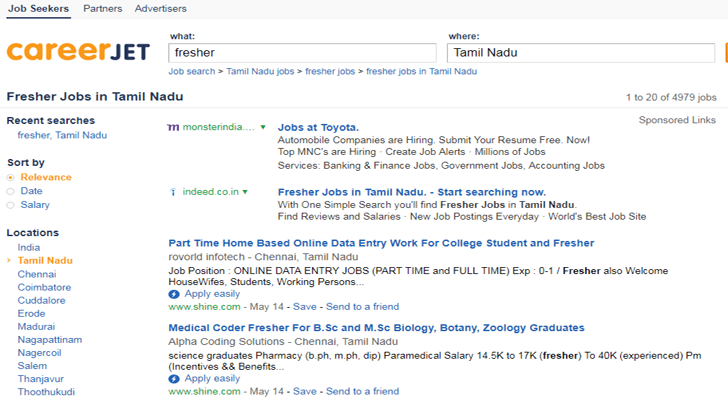Viewport: 728px width, 400px height.
Task: Filter location by Cuddalore
Action: (41, 301)
